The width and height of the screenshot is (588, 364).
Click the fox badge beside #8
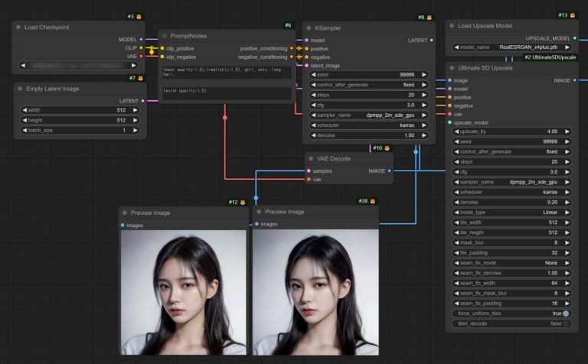click(x=430, y=18)
